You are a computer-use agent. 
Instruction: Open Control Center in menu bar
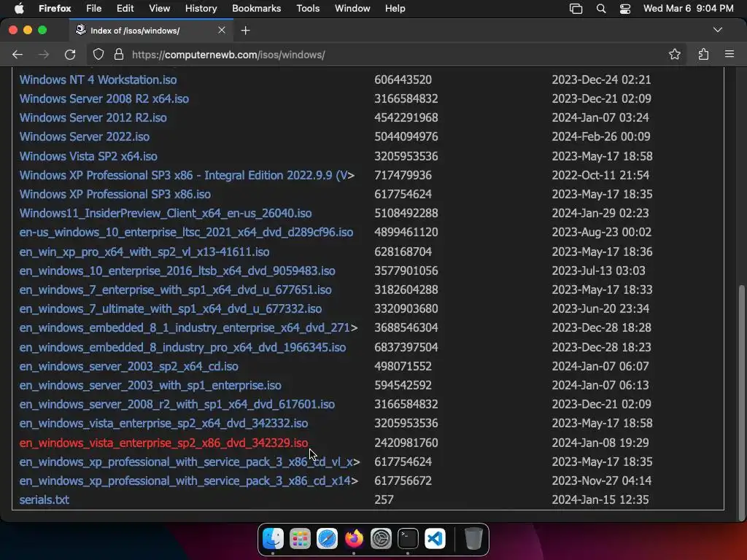pos(625,9)
